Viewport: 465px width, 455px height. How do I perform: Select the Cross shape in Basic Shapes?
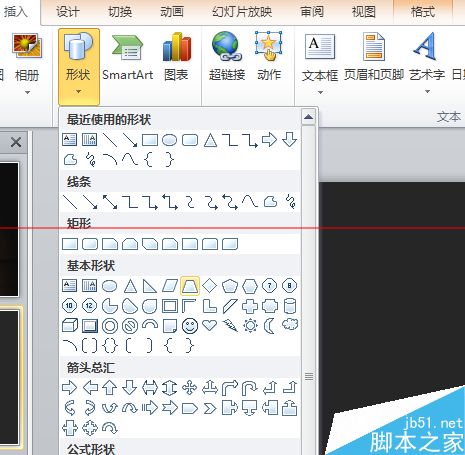(250, 306)
